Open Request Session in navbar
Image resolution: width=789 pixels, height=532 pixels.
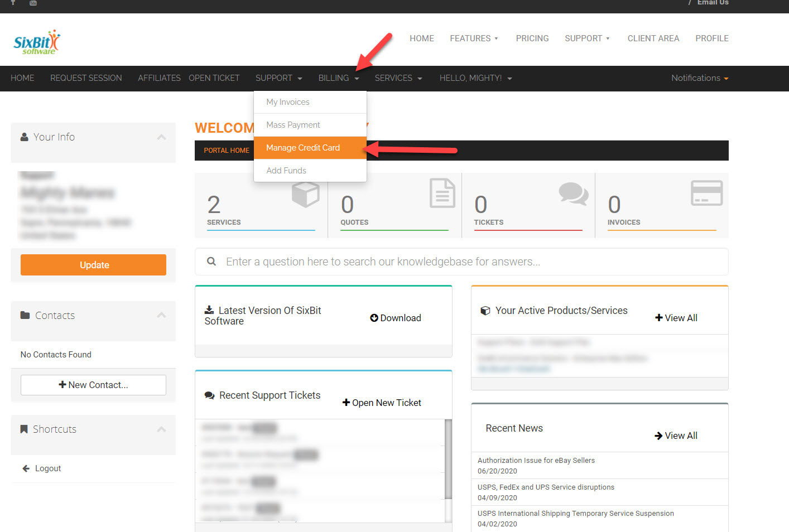click(86, 78)
